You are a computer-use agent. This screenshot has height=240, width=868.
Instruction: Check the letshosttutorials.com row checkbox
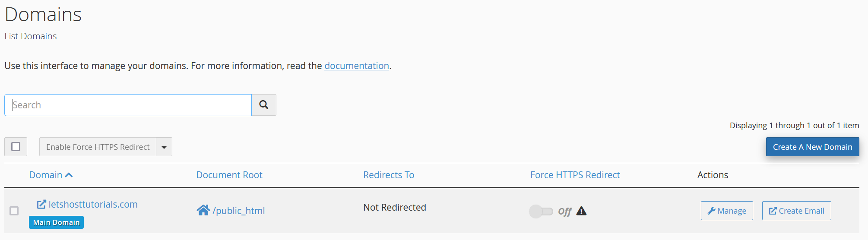point(14,211)
